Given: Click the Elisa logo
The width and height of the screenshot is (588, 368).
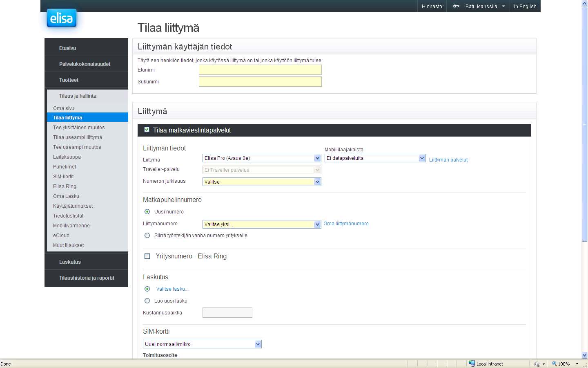Looking at the screenshot, I should (x=62, y=18).
